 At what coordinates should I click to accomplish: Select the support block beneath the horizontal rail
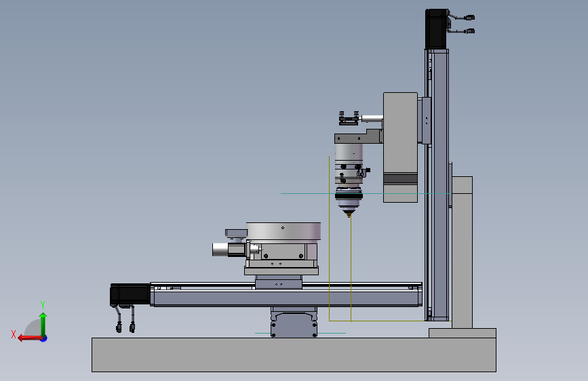coord(294,323)
